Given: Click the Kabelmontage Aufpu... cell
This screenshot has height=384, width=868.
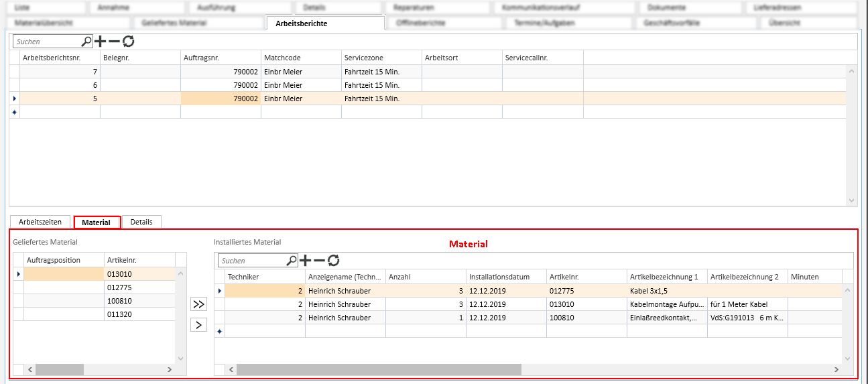Looking at the screenshot, I should pos(667,304).
